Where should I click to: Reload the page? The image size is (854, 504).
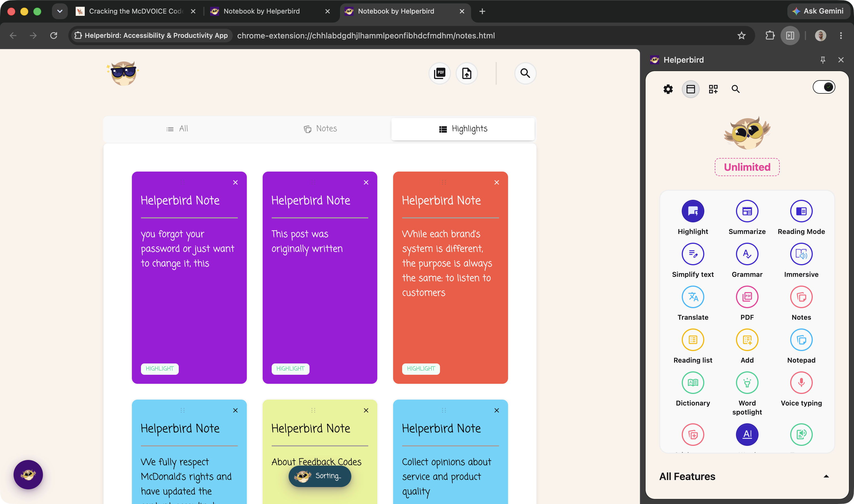(x=53, y=35)
